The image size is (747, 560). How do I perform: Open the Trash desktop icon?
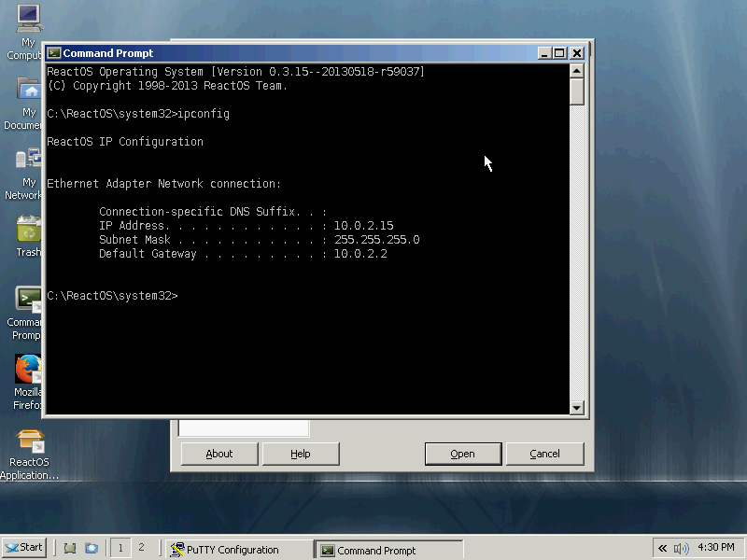point(28,230)
